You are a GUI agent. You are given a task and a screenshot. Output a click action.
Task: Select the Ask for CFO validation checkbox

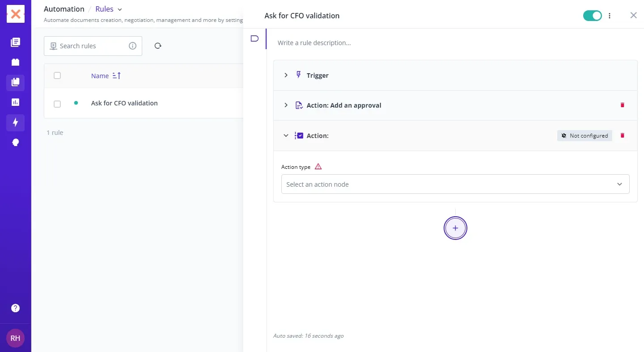point(57,104)
